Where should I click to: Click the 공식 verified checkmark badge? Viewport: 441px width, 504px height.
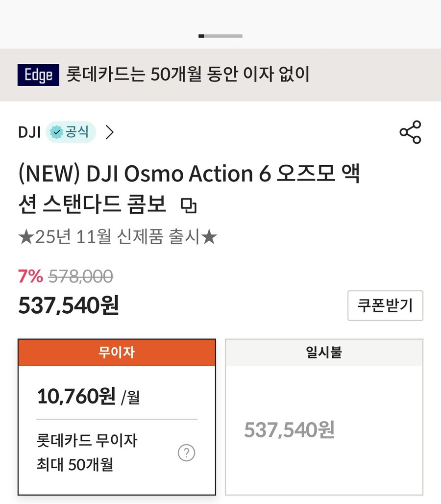click(x=57, y=131)
